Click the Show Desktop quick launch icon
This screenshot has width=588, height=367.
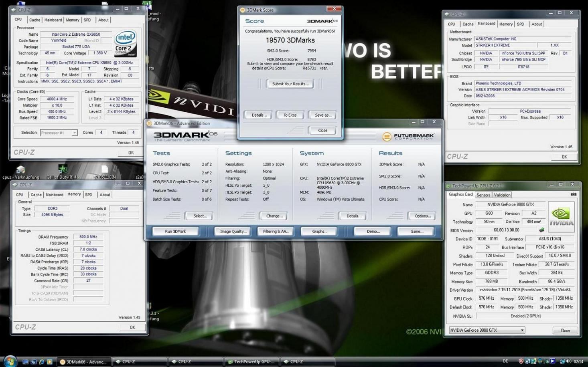[25, 361]
